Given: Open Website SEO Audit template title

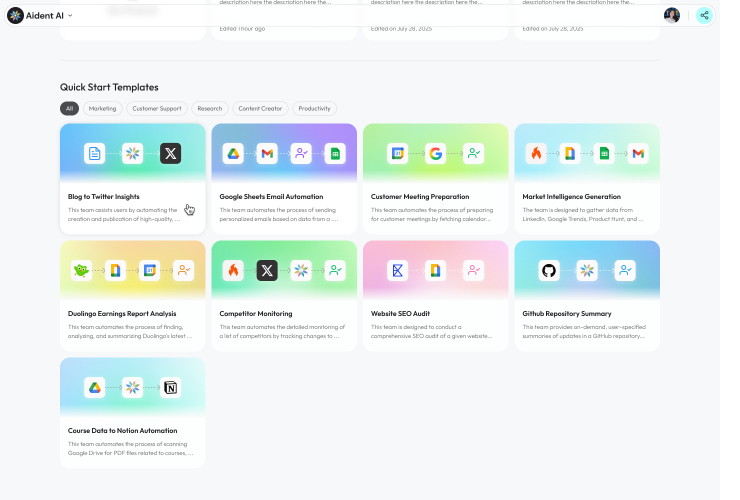Looking at the screenshot, I should tap(400, 314).
